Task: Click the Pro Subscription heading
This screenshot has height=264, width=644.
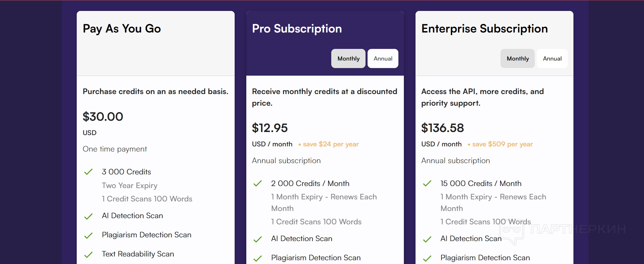Action: [x=297, y=29]
